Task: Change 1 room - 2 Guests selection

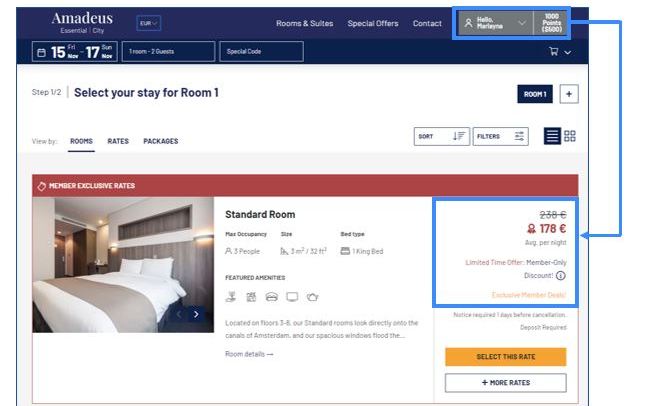Action: (168, 52)
